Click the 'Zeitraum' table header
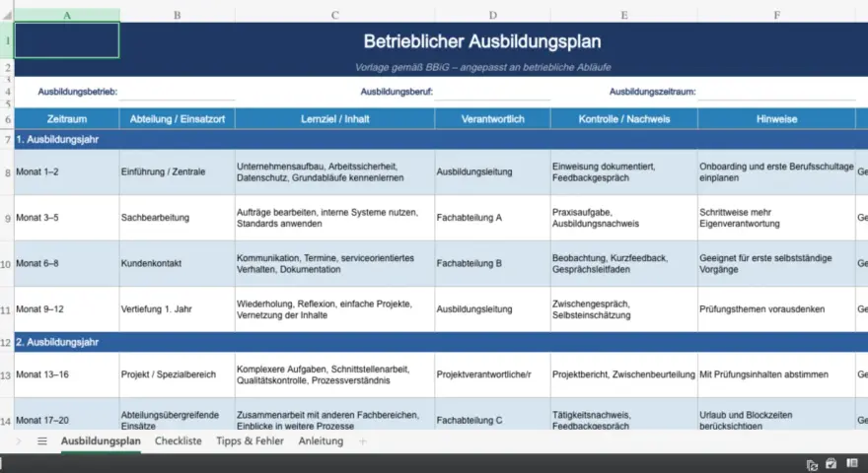Viewport: 868px width, 473px height. click(67, 119)
